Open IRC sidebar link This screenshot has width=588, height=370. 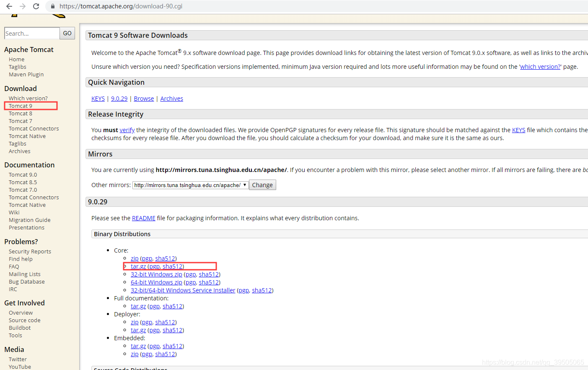pyautogui.click(x=13, y=289)
